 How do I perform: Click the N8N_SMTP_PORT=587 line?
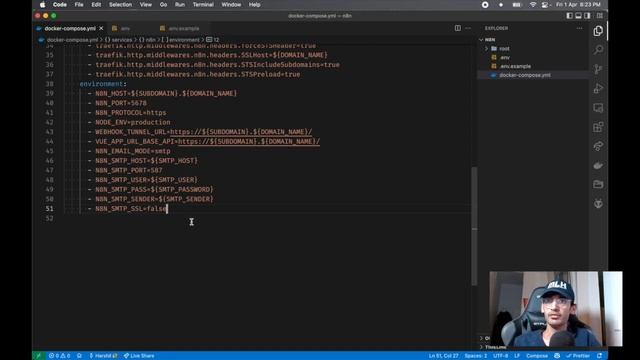(x=129, y=170)
